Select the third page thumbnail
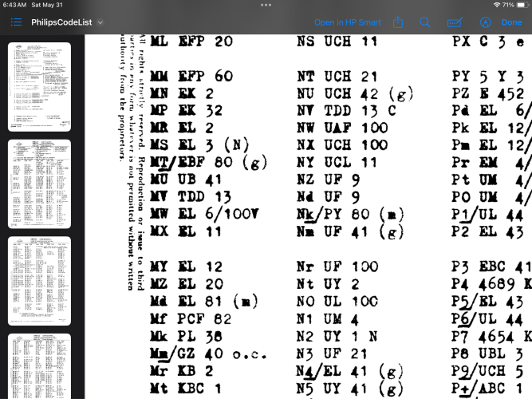The height and width of the screenshot is (399, 532). [x=39, y=281]
